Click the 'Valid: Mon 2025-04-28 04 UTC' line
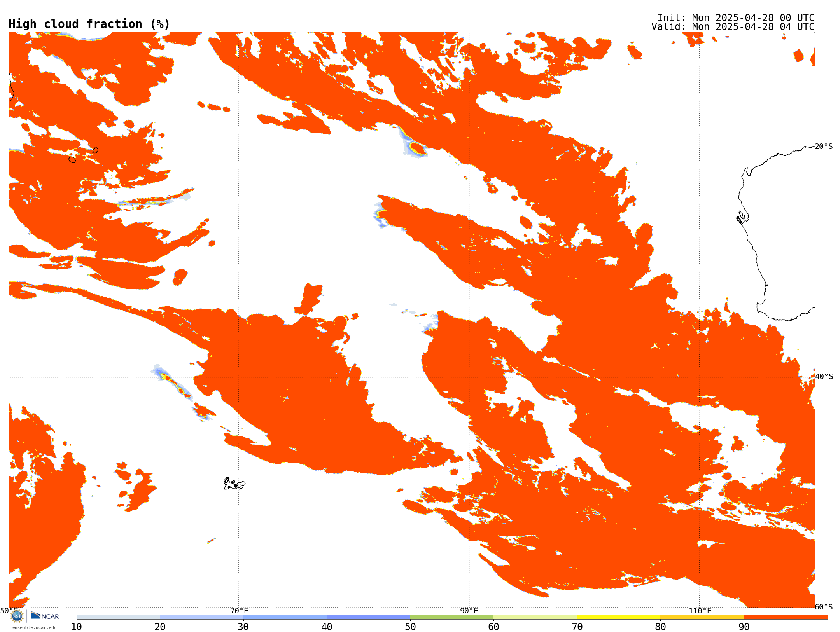 pyautogui.click(x=733, y=27)
